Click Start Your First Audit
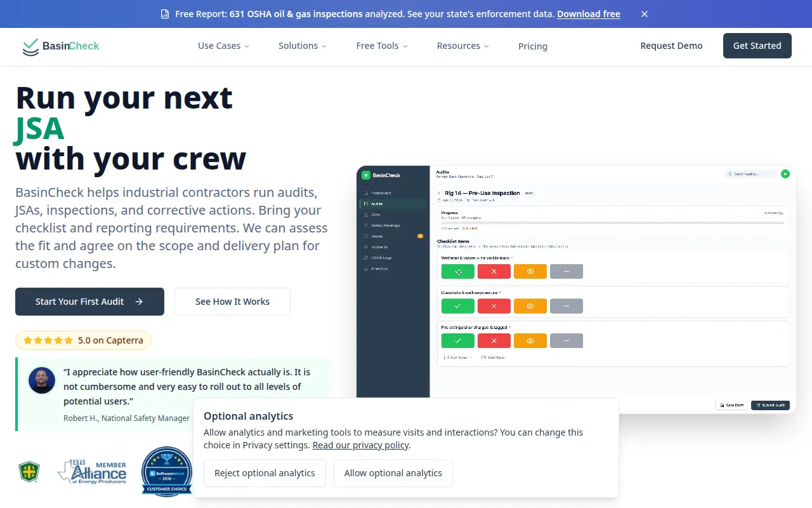This screenshot has width=812, height=508. point(89,302)
